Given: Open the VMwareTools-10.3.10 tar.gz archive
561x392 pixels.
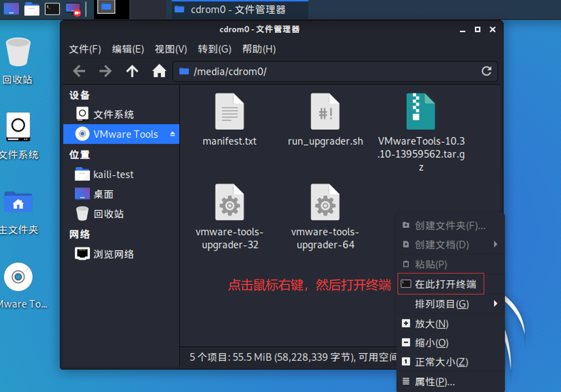Looking at the screenshot, I should pyautogui.click(x=421, y=111).
